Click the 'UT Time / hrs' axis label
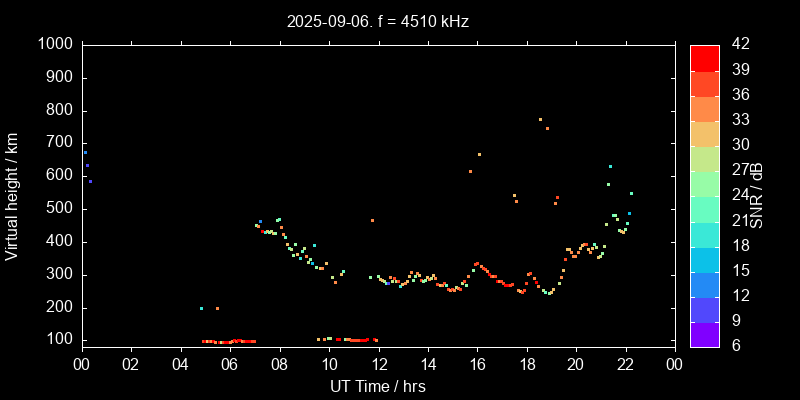 coord(378,386)
